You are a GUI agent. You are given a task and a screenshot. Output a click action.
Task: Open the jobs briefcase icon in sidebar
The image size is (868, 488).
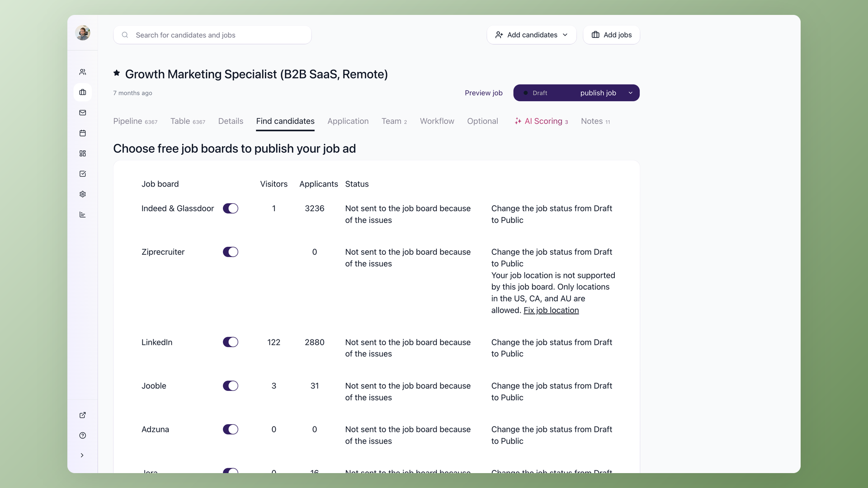coord(83,92)
